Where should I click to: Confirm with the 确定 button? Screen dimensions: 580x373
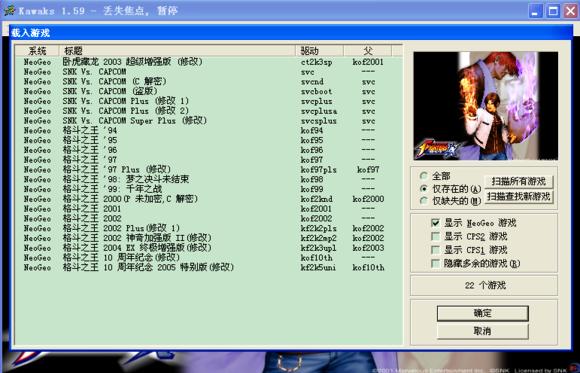482,313
